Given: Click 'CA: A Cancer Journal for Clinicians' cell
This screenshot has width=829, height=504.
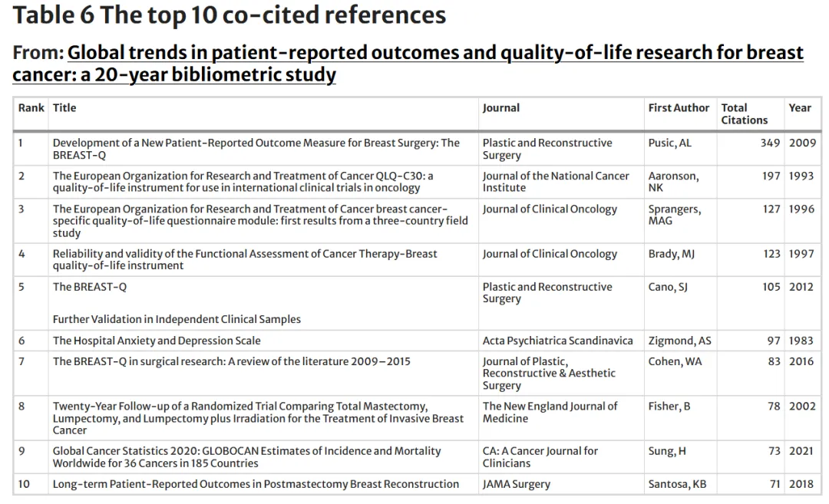Looking at the screenshot, I should (x=540, y=457).
